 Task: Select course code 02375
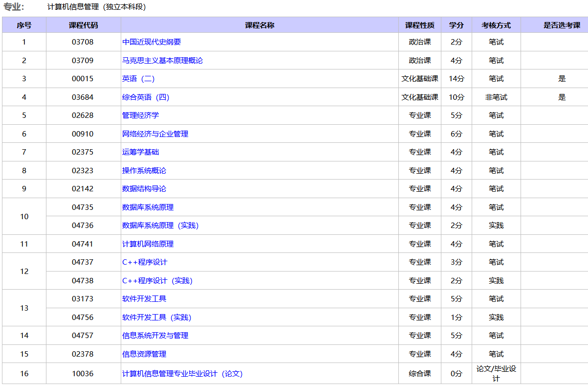point(83,152)
